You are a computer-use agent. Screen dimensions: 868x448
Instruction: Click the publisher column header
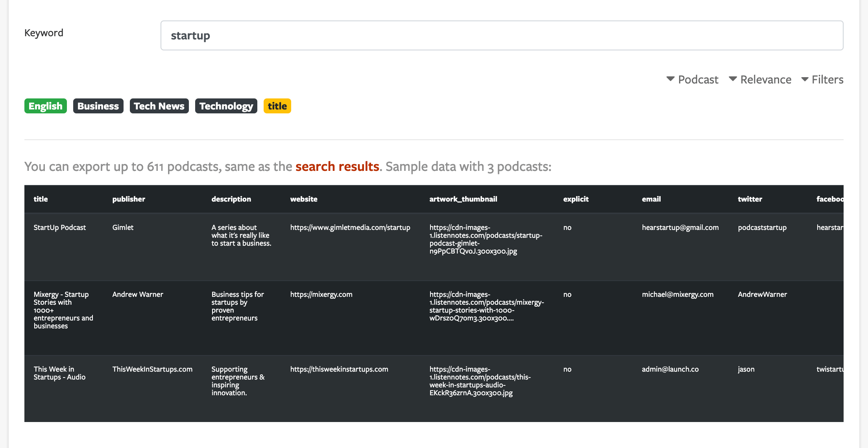(x=129, y=199)
